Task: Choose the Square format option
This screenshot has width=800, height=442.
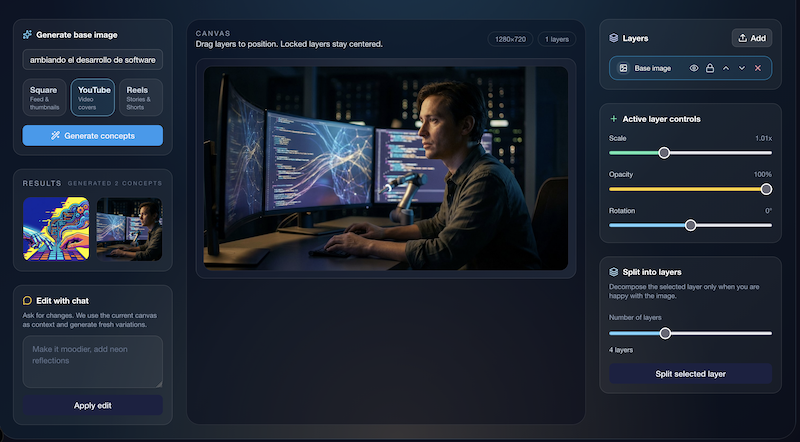Action: (44, 97)
